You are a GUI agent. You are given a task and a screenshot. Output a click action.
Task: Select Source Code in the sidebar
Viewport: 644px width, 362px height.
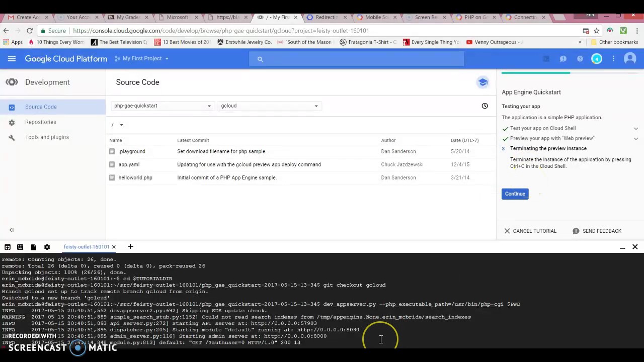pos(53,107)
